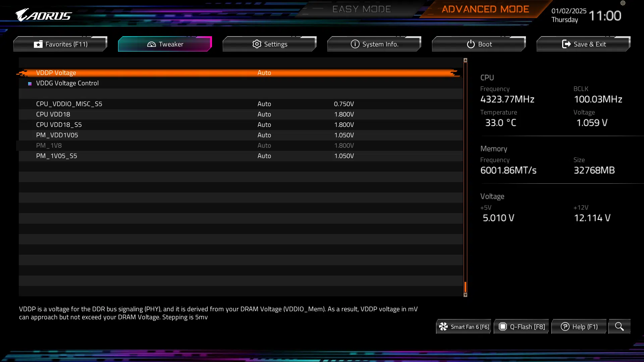Click the 0.750V value for CPU_VDDIO_MISC_S5
Screen dimensions: 644x362
click(344, 104)
